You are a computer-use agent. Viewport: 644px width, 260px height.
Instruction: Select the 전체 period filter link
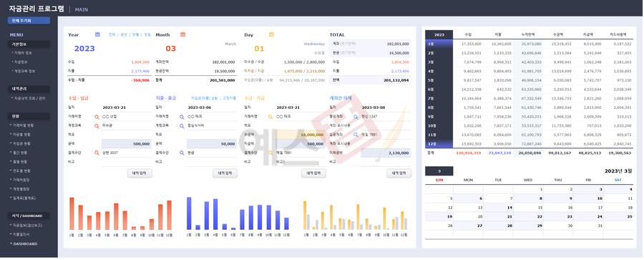click(112, 35)
